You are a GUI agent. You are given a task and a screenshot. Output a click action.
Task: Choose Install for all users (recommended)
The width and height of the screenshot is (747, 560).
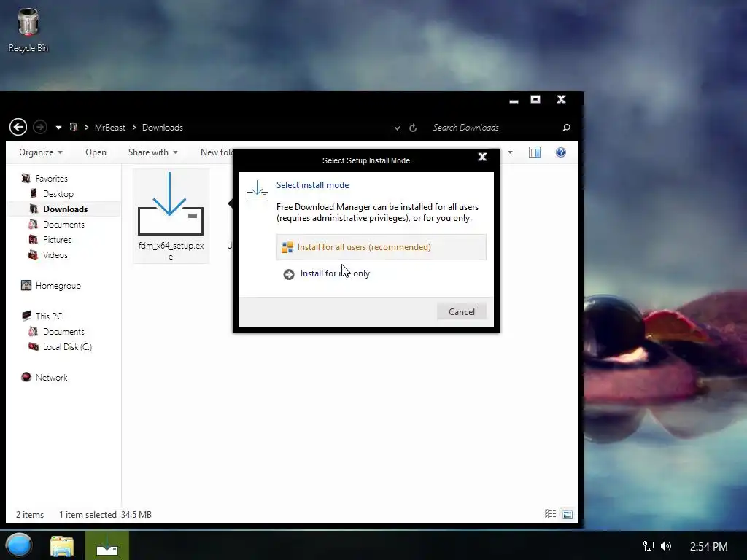tap(381, 247)
